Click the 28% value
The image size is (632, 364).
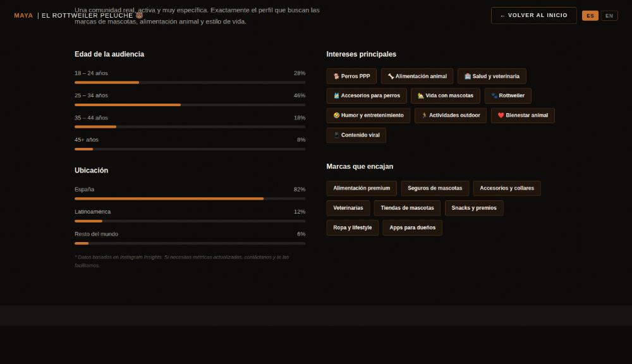point(300,73)
